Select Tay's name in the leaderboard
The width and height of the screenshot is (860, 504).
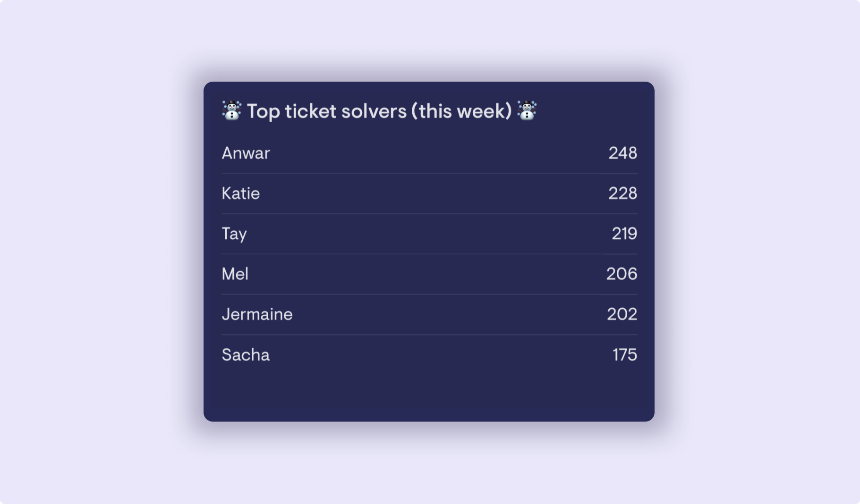234,234
